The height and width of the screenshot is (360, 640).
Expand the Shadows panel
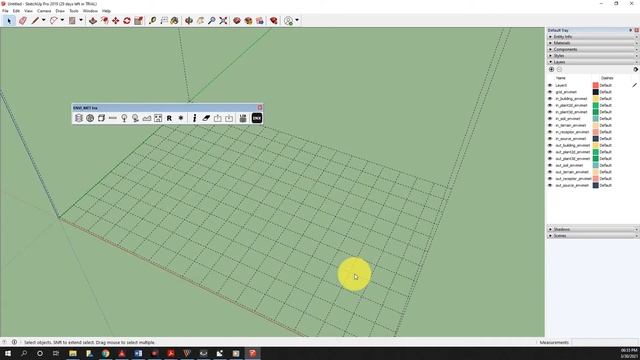(x=593, y=229)
